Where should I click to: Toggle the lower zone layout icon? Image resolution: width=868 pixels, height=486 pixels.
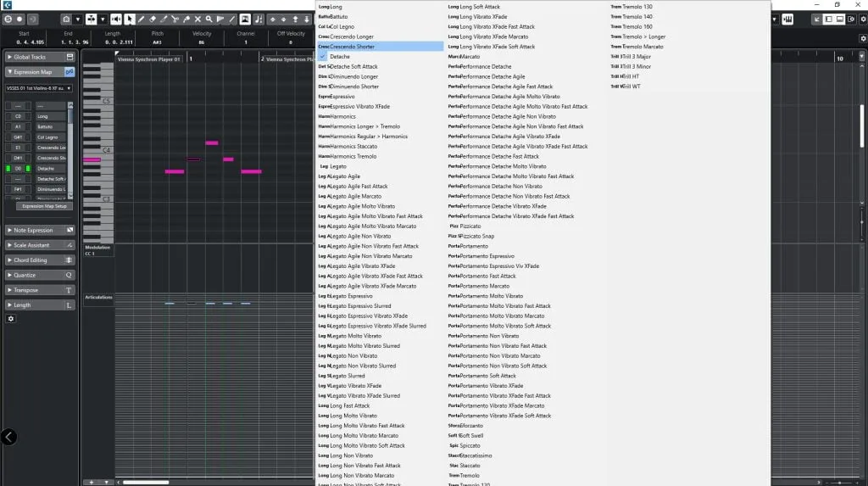pyautogui.click(x=840, y=19)
